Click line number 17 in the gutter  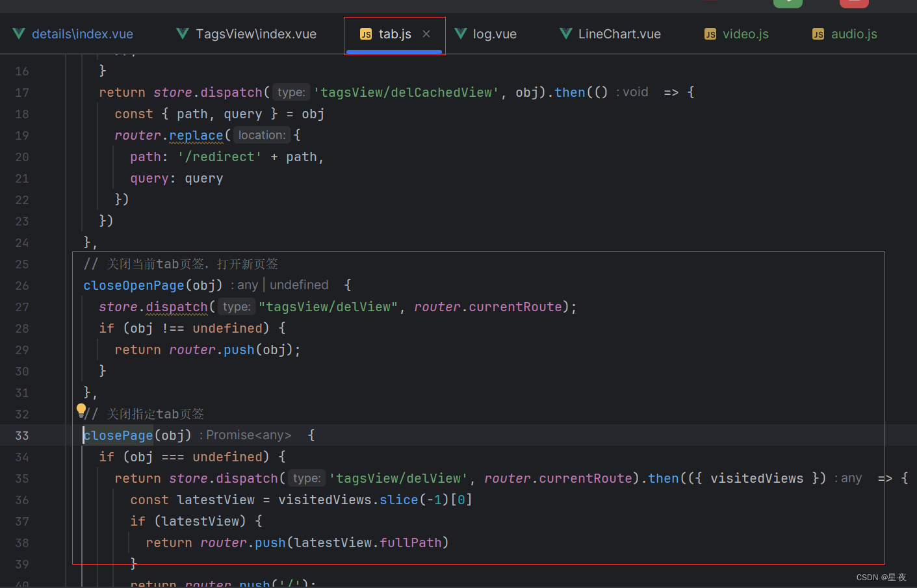22,92
